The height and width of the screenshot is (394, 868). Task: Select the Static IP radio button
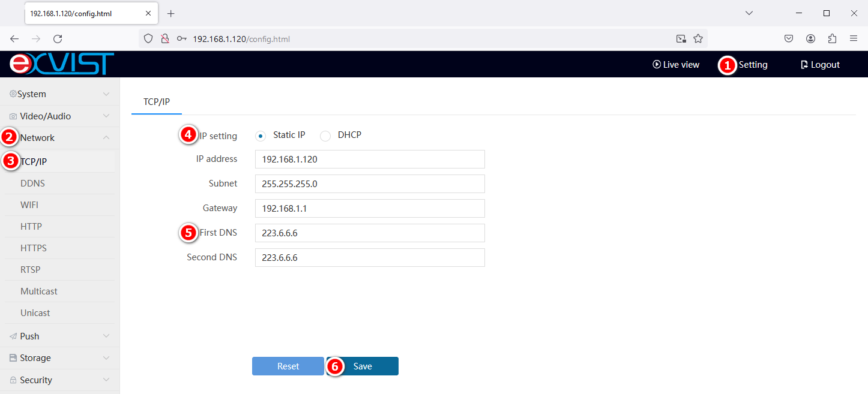click(261, 136)
